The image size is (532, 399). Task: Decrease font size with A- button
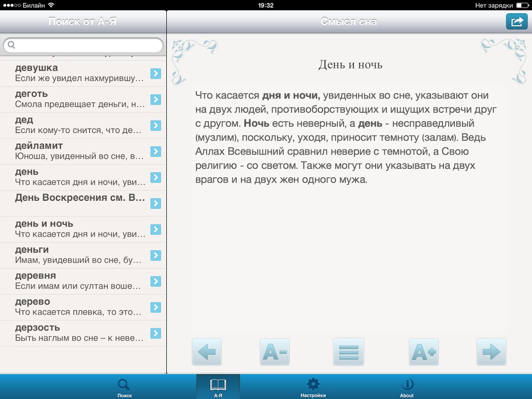pos(275,352)
